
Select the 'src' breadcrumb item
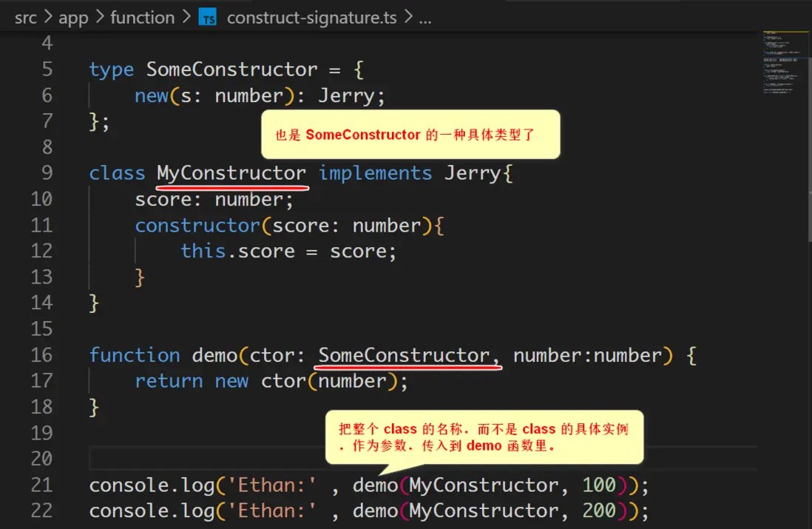point(25,16)
